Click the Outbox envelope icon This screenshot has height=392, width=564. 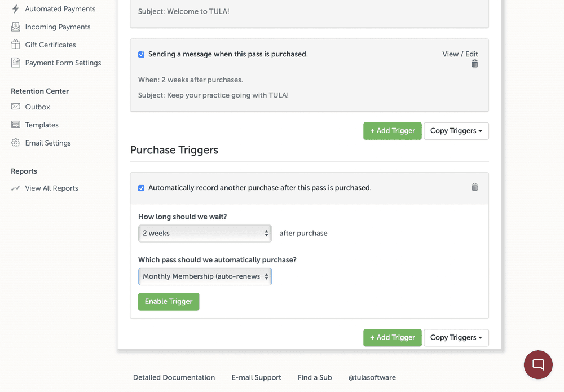coord(15,107)
